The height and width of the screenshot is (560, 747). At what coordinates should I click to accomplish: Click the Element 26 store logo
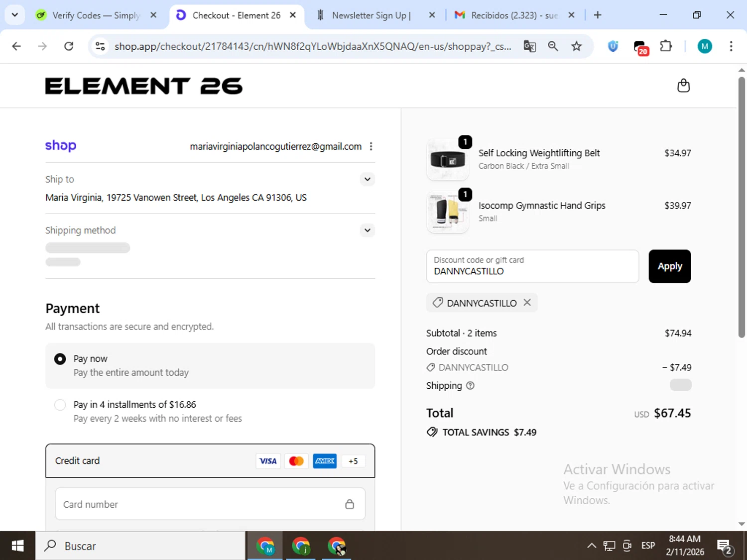coord(144,86)
